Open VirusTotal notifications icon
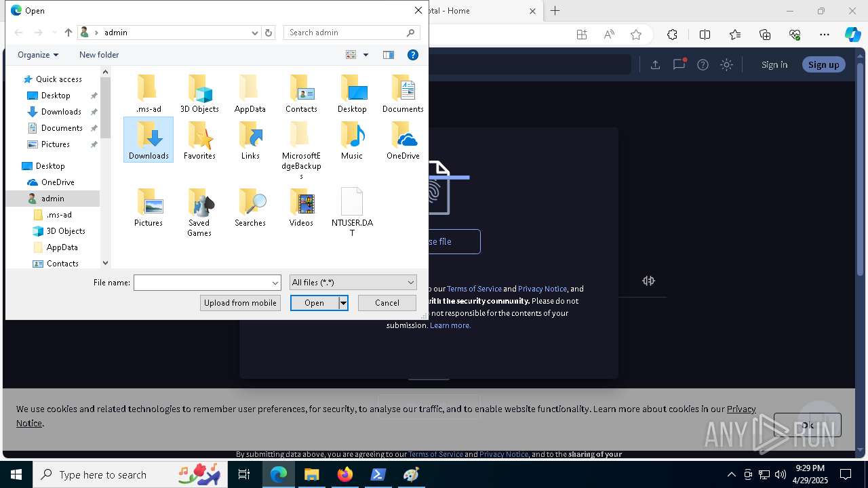The image size is (868, 488). click(679, 64)
